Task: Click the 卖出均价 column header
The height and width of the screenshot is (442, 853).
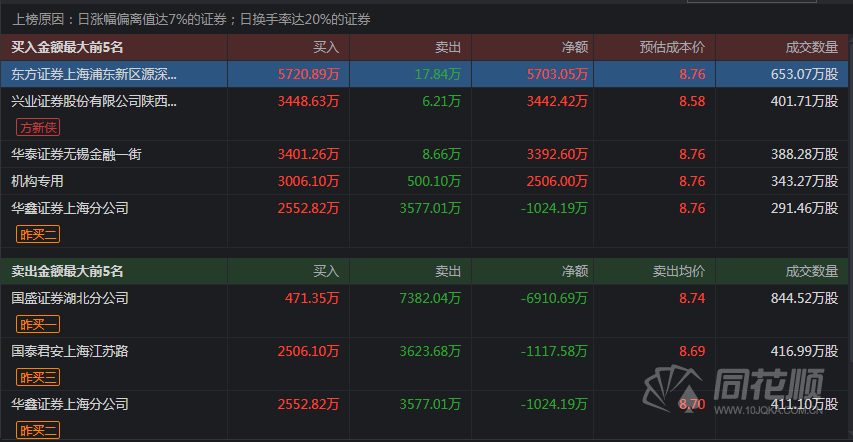Action: coord(679,271)
